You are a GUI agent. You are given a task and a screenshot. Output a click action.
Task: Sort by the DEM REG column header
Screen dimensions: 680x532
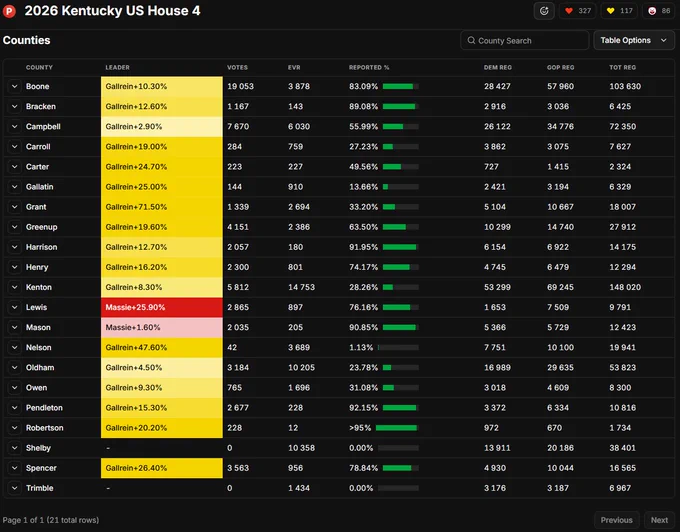pos(498,68)
